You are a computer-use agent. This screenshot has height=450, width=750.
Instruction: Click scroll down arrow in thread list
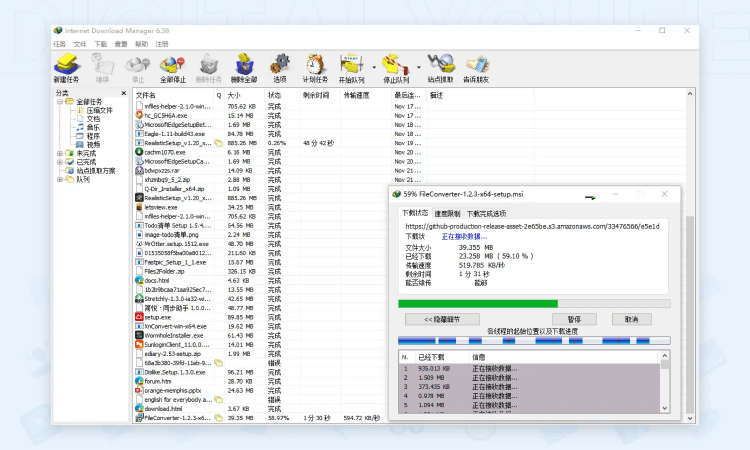(664, 408)
